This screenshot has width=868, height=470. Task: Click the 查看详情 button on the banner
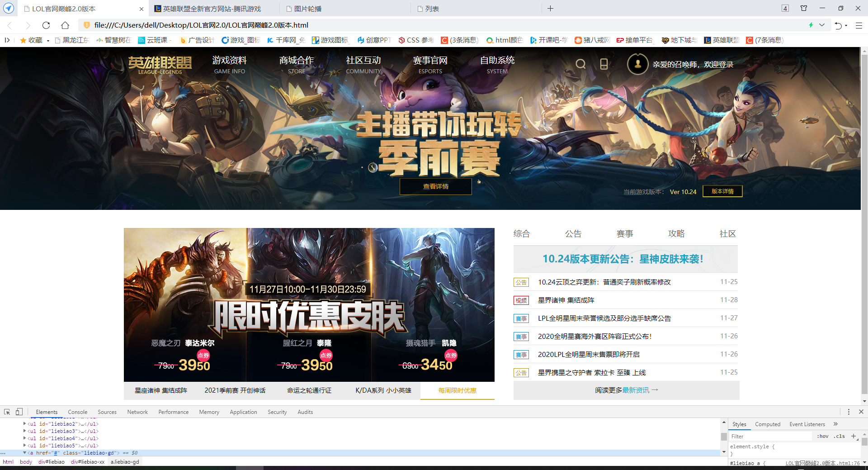click(435, 186)
